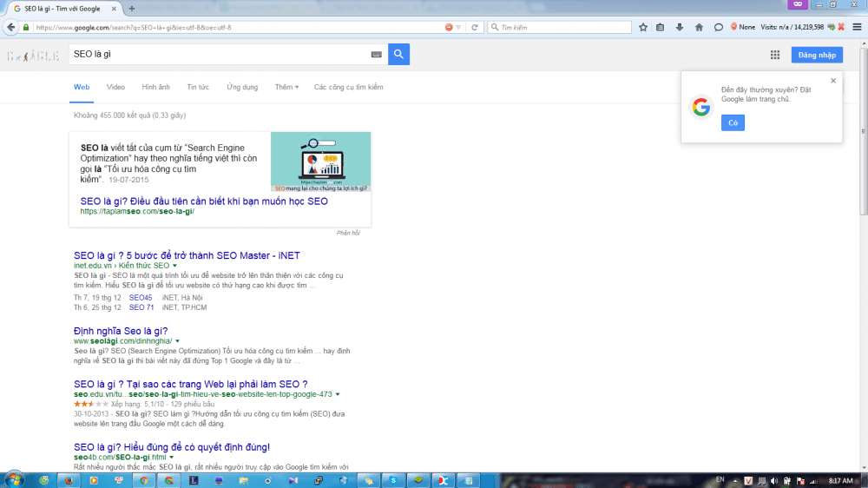Go back with the browser back arrow
Screen dimensions: 868x488
[10, 27]
